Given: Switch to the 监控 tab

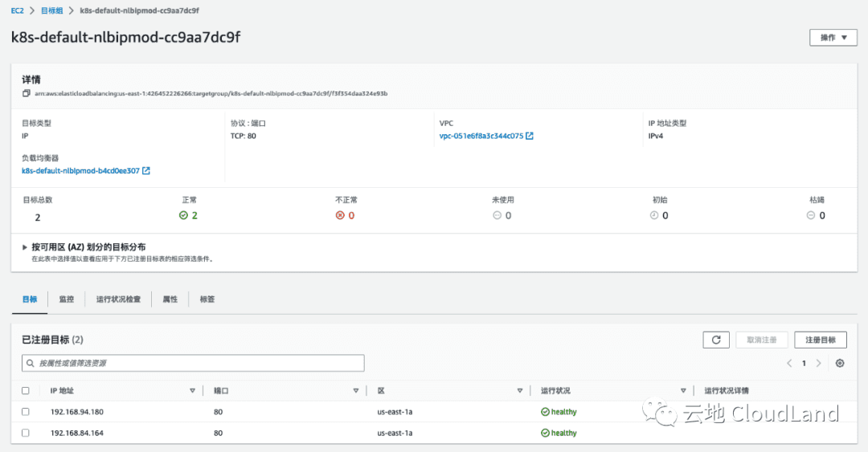Looking at the screenshot, I should tap(66, 299).
